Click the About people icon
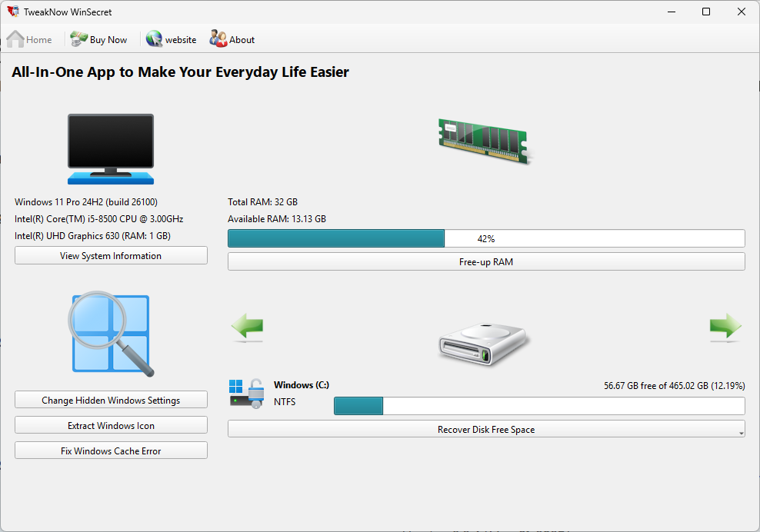760x532 pixels. pos(218,38)
